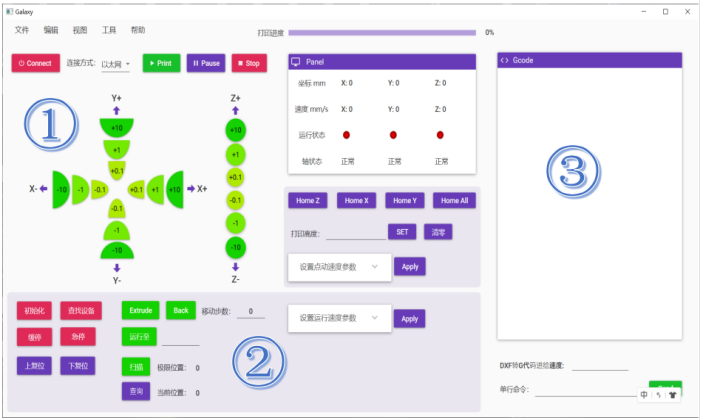This screenshot has height=420, width=701.
Task: Open the 工具 menu
Action: point(109,31)
